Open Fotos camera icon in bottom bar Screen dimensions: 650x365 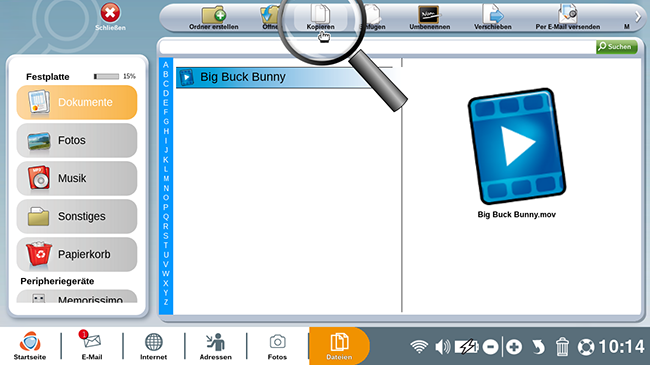point(277,346)
